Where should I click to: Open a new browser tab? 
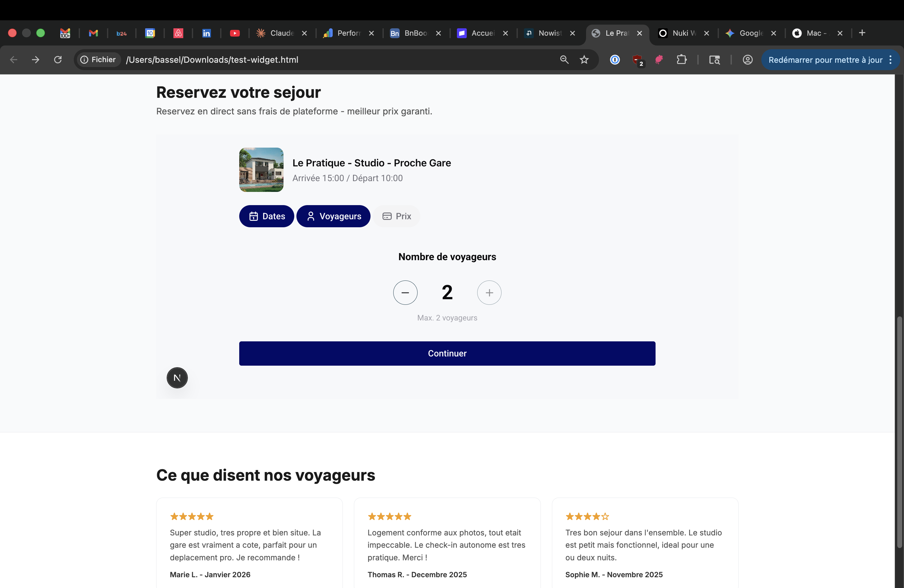tap(862, 33)
